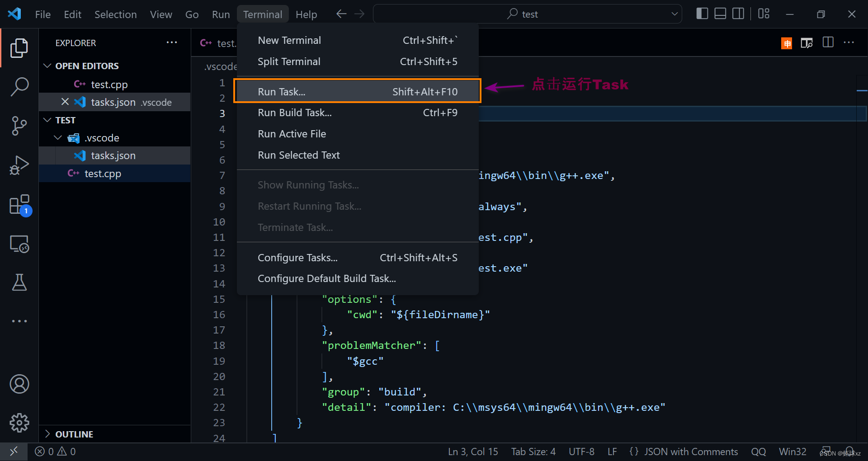Close tasks.json in Open Editors
868x461 pixels.
pos(65,102)
